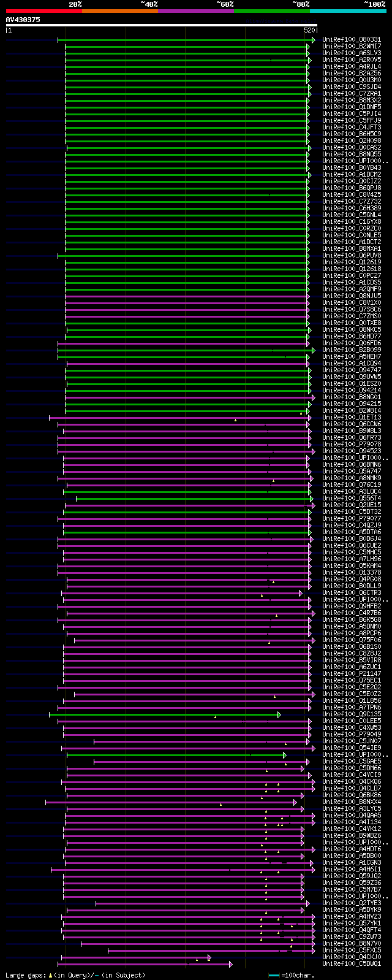Select hit label UniRef100_B6H5C9
The image size is (392, 980).
[352, 134]
